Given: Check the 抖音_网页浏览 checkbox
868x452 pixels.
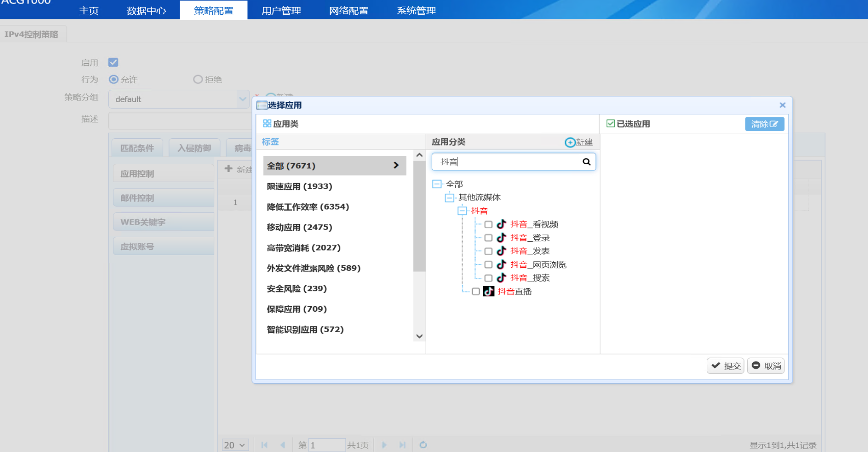Looking at the screenshot, I should click(x=488, y=264).
